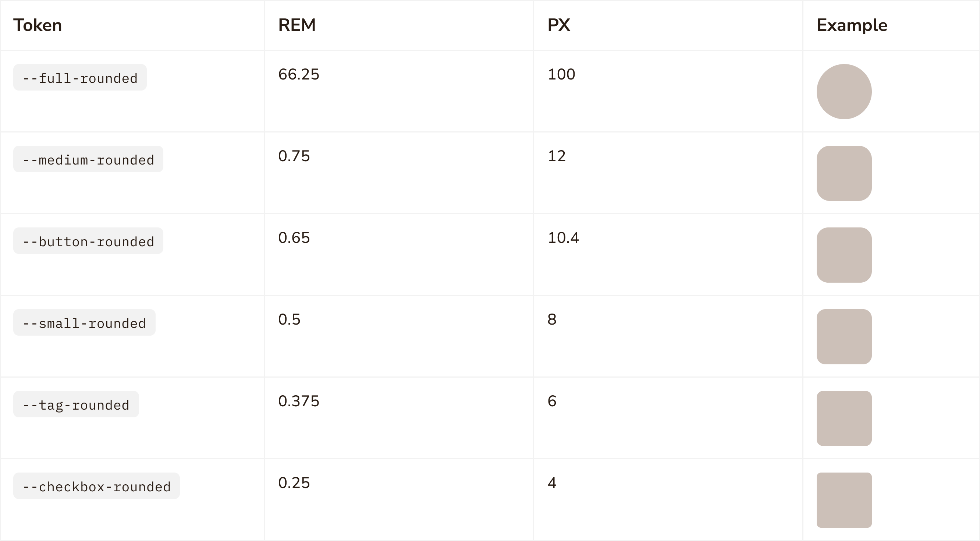The image size is (980, 541).
Task: Click the 66.25 REM value
Action: pos(299,74)
